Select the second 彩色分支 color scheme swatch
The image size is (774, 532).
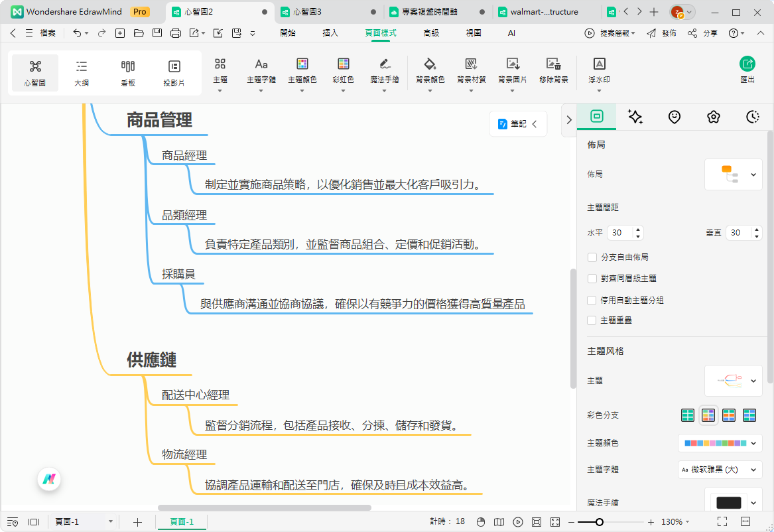pyautogui.click(x=708, y=415)
